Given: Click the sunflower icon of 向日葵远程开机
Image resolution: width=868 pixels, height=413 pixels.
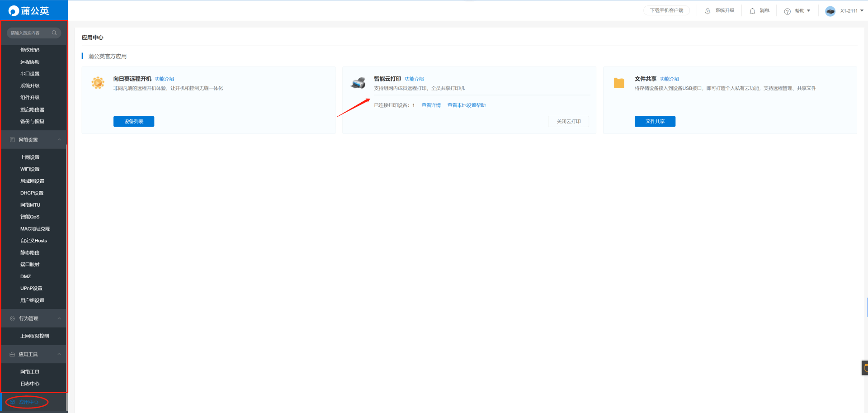Looking at the screenshot, I should click(x=98, y=83).
